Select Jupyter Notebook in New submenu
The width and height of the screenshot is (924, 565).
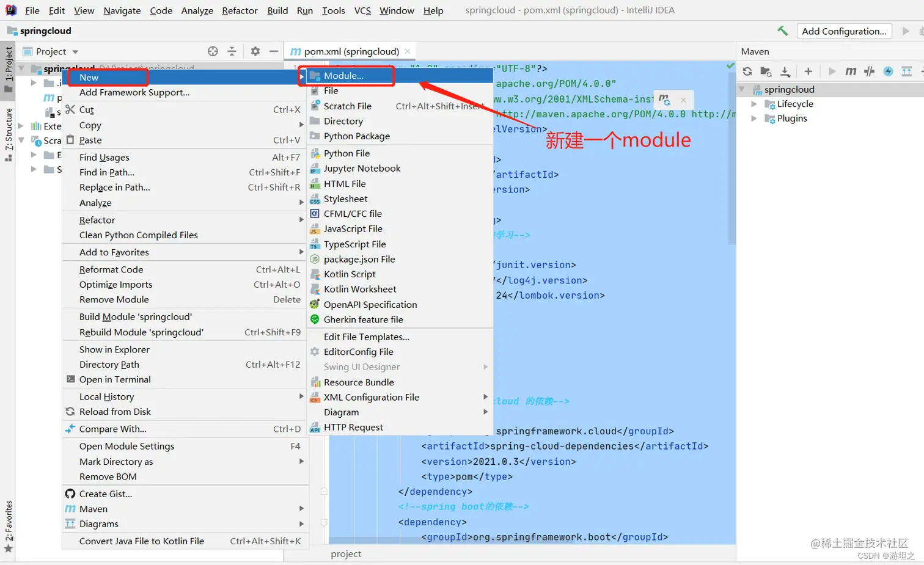pos(400,169)
